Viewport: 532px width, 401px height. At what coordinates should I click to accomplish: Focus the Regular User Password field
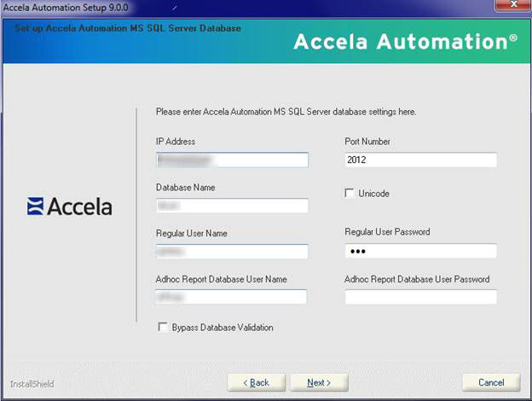(420, 251)
